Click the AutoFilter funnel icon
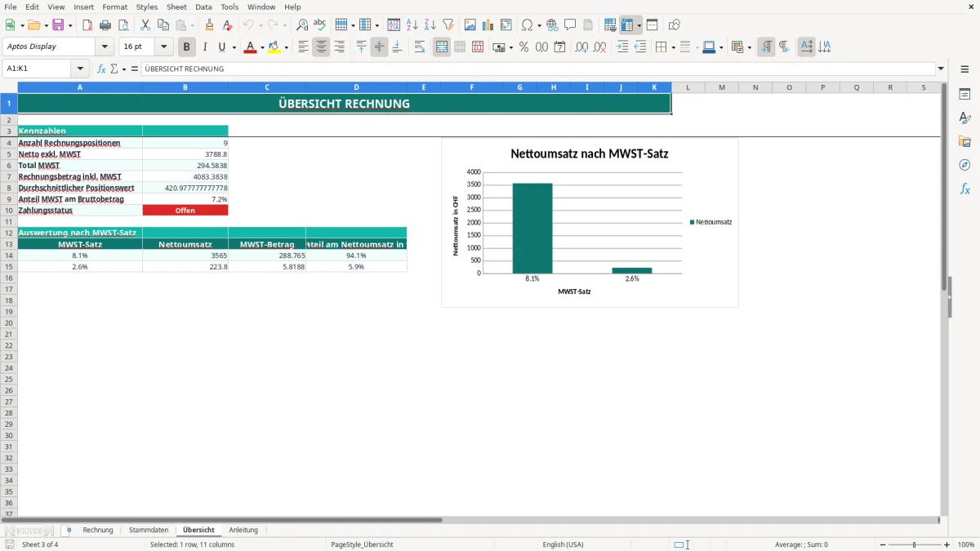980x551 pixels. 448,25
